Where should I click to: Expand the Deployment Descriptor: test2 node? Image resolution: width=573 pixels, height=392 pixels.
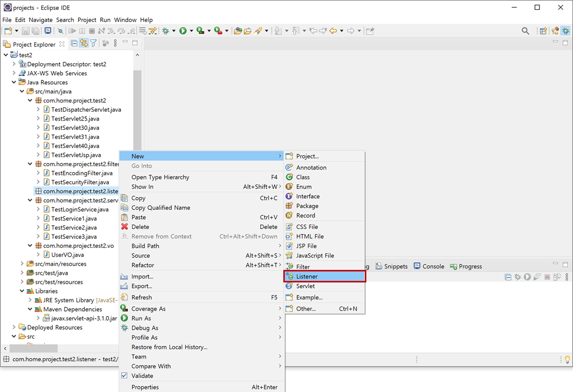pyautogui.click(x=14, y=64)
